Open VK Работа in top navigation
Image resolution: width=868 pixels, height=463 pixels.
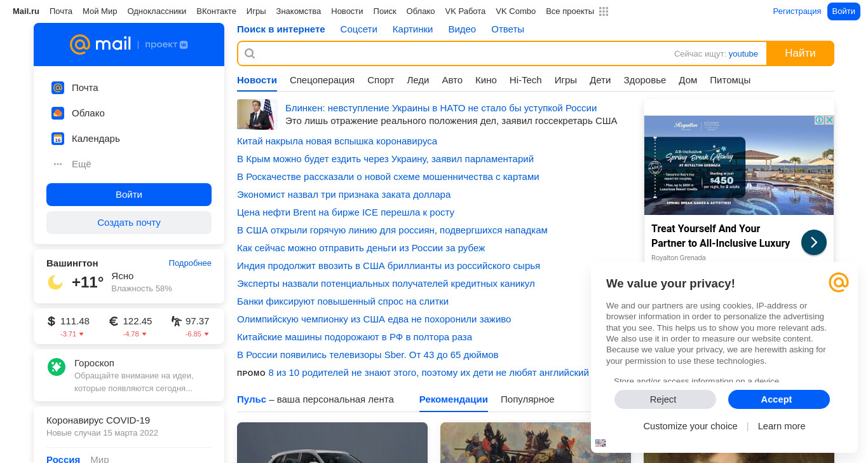[465, 11]
